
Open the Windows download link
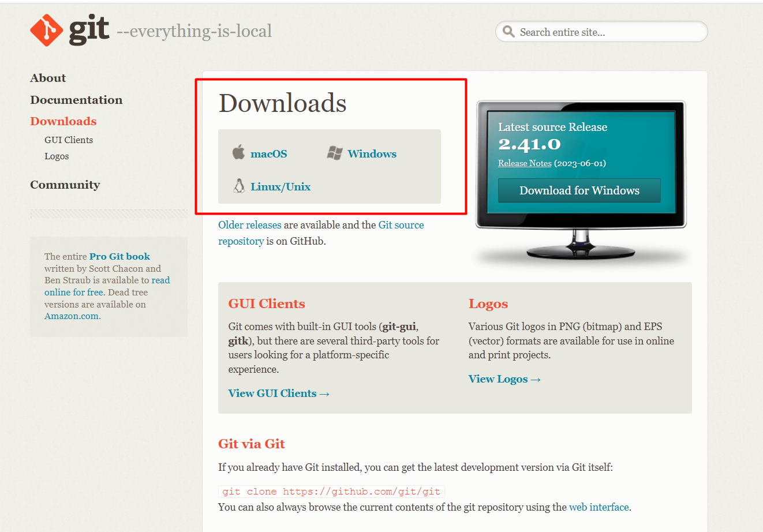372,153
